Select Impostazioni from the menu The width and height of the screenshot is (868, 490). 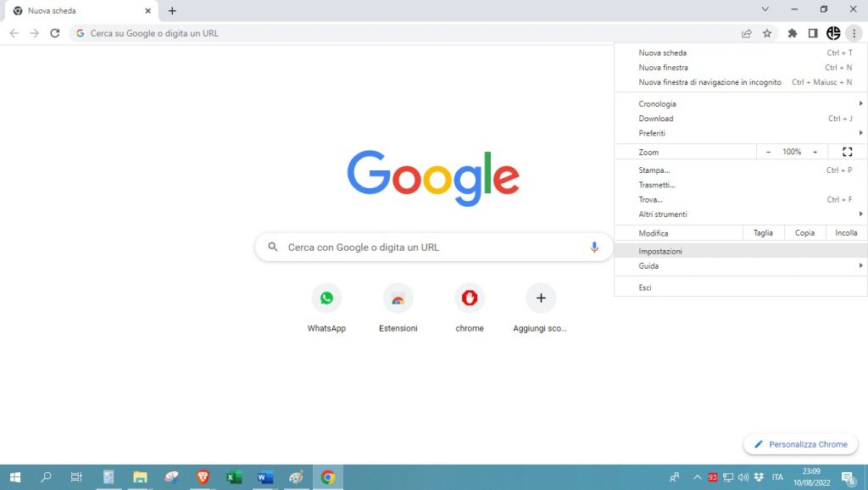(661, 250)
